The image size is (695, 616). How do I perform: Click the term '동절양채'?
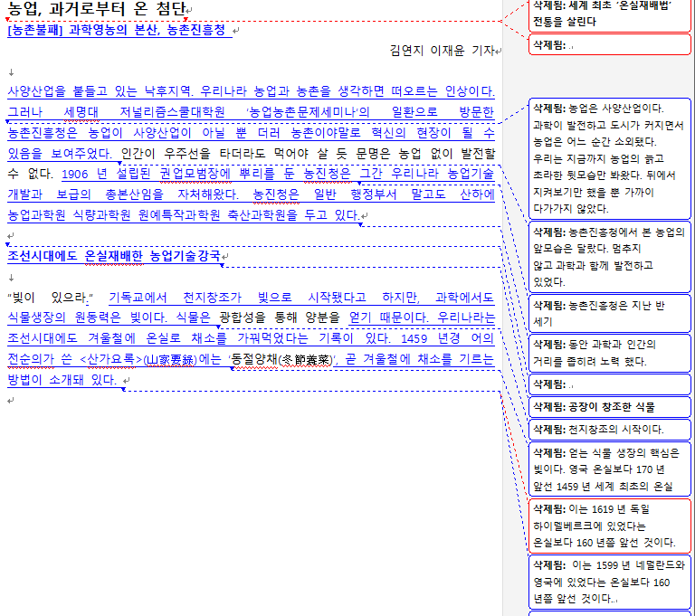pos(254,359)
